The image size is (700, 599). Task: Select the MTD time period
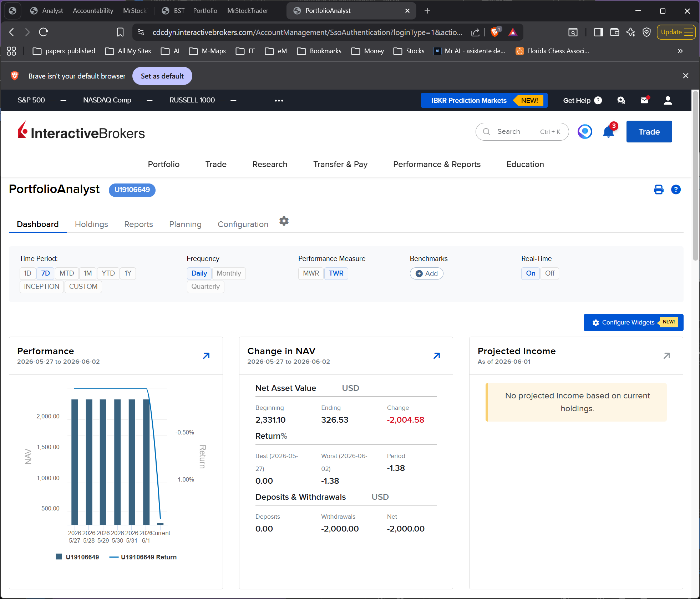coord(67,273)
